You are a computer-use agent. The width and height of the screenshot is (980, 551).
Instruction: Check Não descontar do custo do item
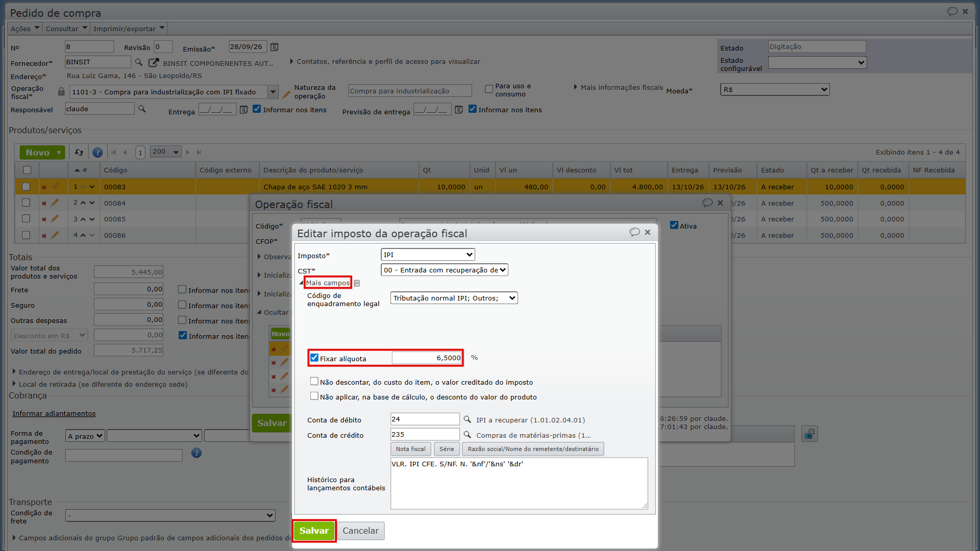coord(314,381)
